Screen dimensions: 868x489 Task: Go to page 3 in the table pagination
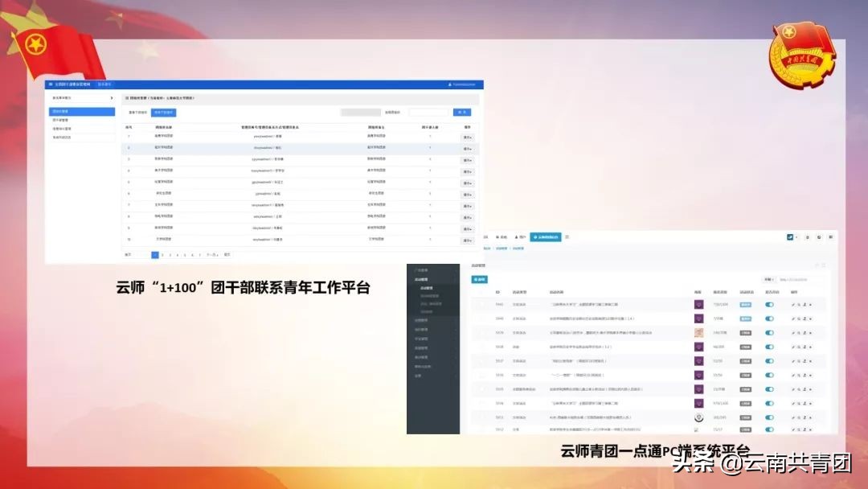point(170,256)
